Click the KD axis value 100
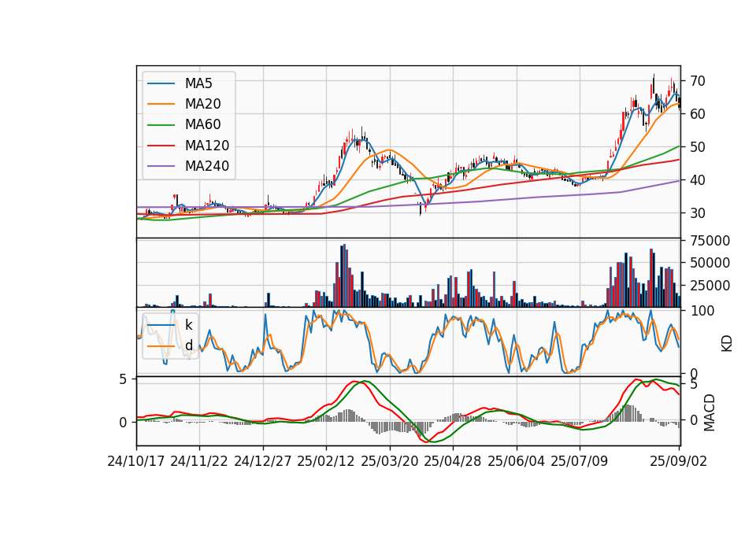The image size is (756, 543). (x=703, y=311)
